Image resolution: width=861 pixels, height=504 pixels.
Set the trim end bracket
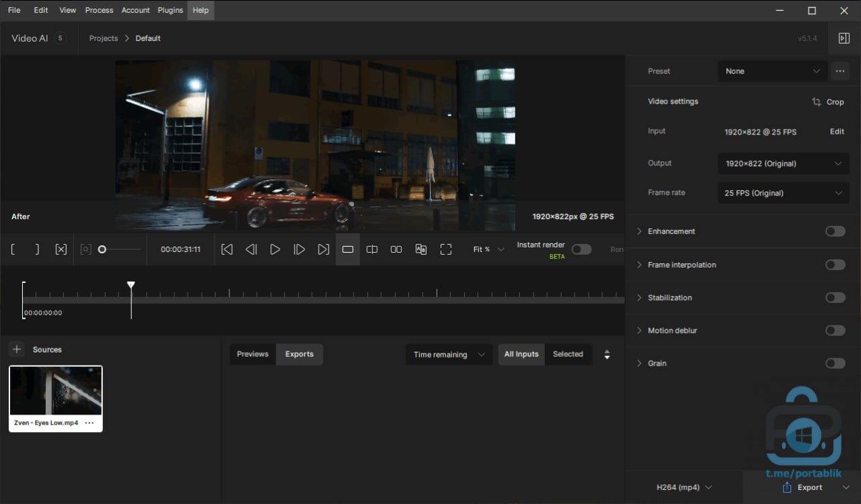pos(37,249)
